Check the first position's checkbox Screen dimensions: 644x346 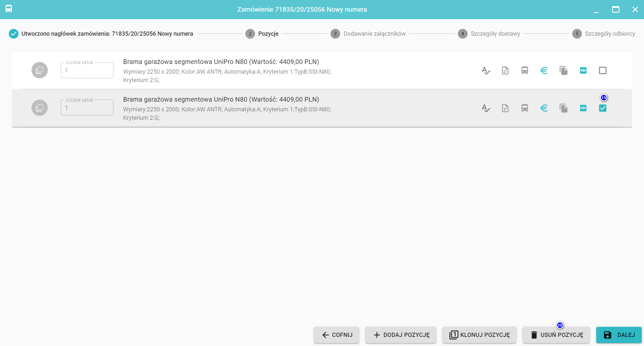[x=603, y=70]
